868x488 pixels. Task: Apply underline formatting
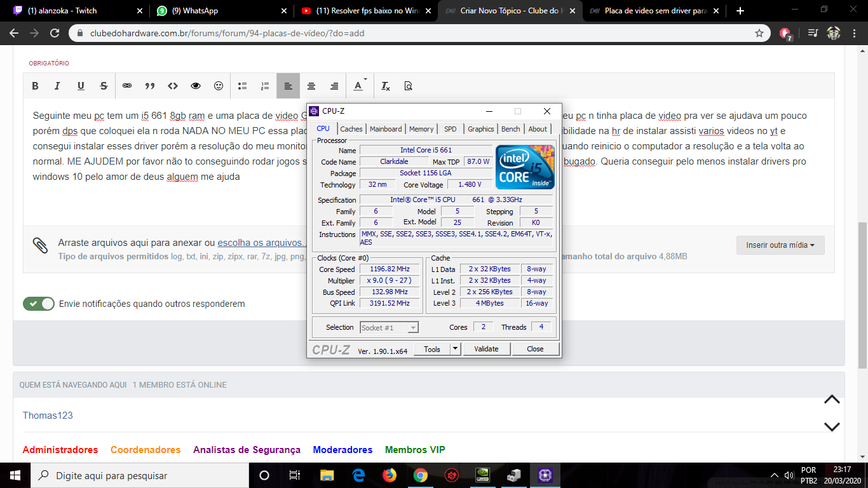[x=81, y=86]
